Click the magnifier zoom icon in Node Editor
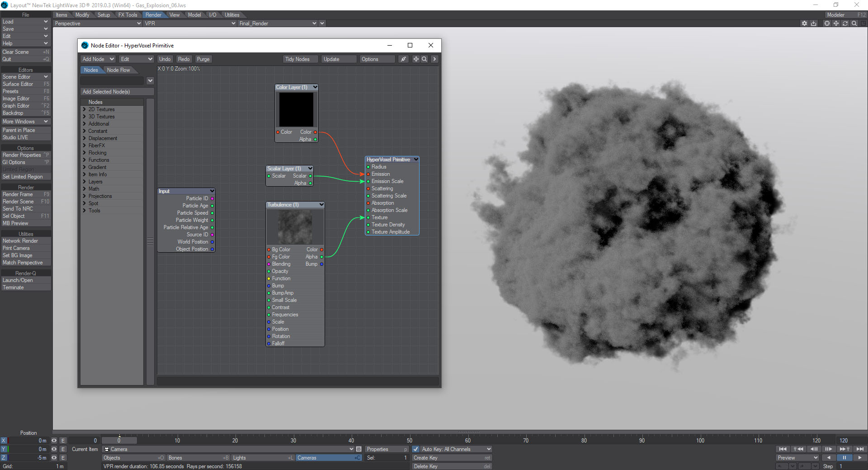868x470 pixels. click(x=425, y=59)
